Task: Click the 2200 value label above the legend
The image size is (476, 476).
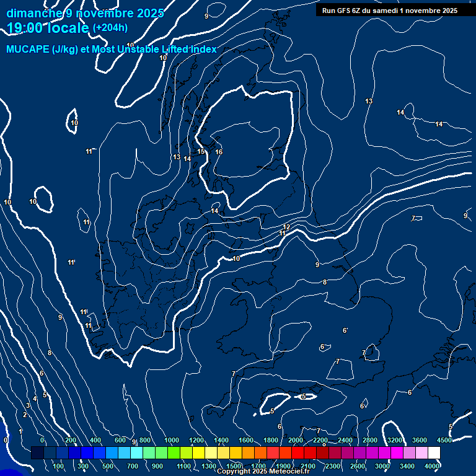Action: point(320,440)
